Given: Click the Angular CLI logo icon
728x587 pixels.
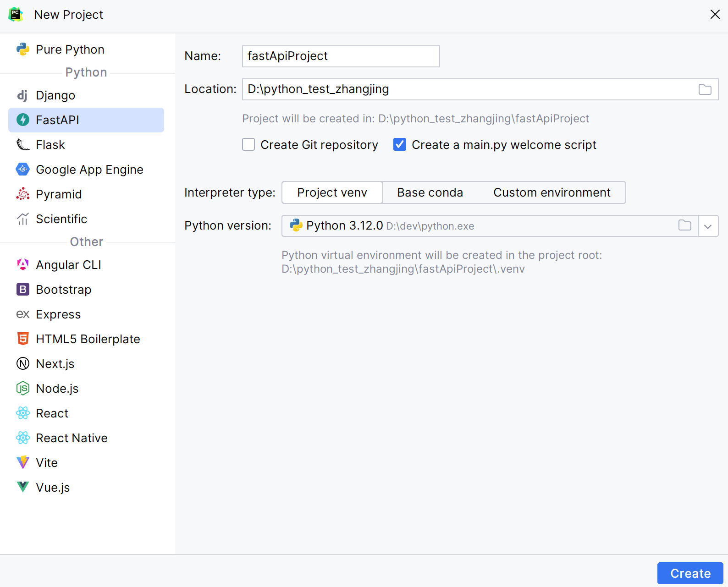Looking at the screenshot, I should coord(23,264).
